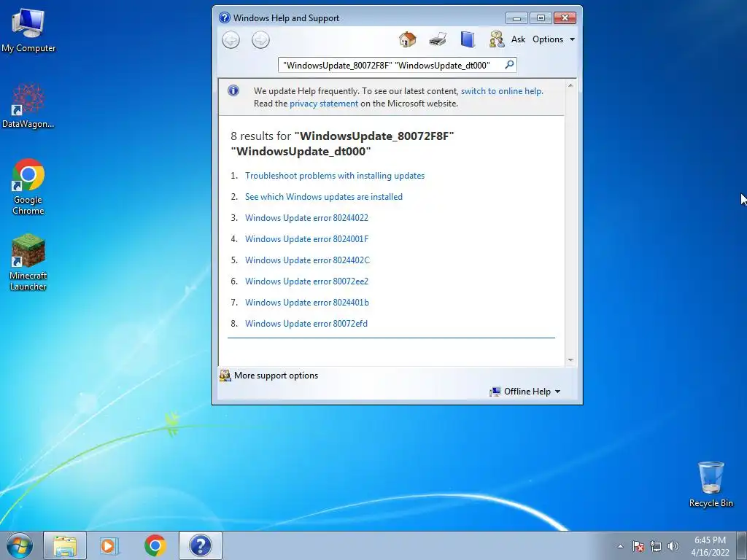Open the privacy statement link

[x=324, y=104]
